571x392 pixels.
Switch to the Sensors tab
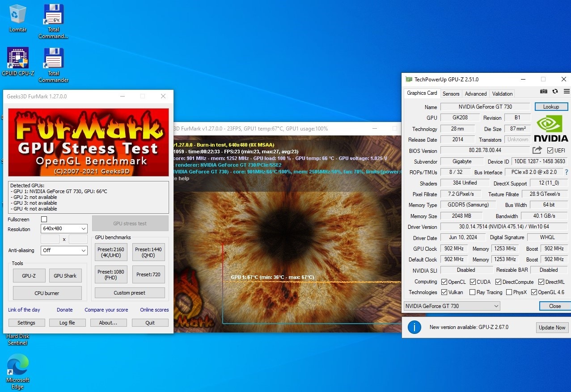click(451, 94)
